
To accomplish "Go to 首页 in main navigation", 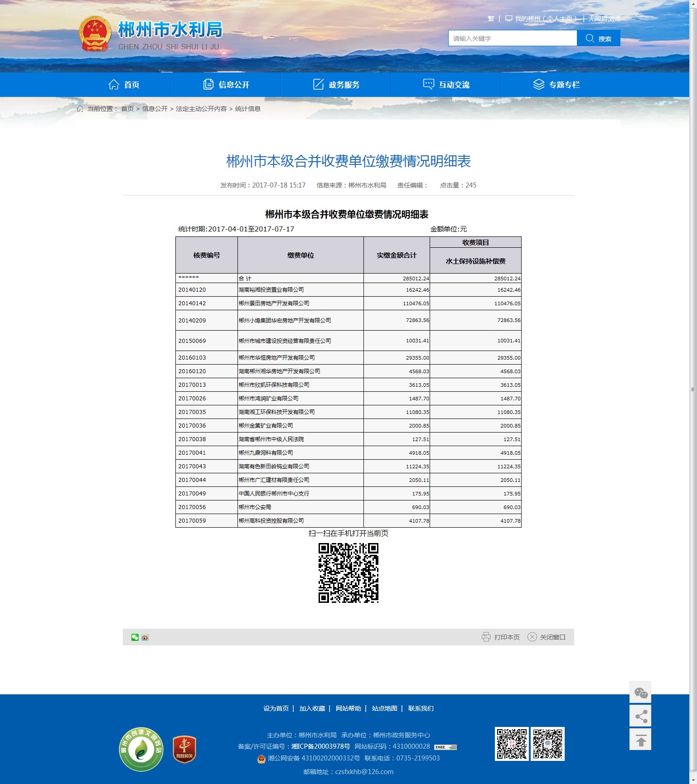I will [124, 85].
